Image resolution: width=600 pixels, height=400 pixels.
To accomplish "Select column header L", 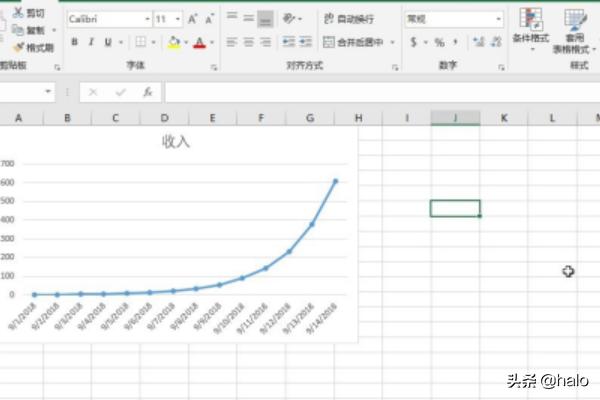I will (x=552, y=118).
